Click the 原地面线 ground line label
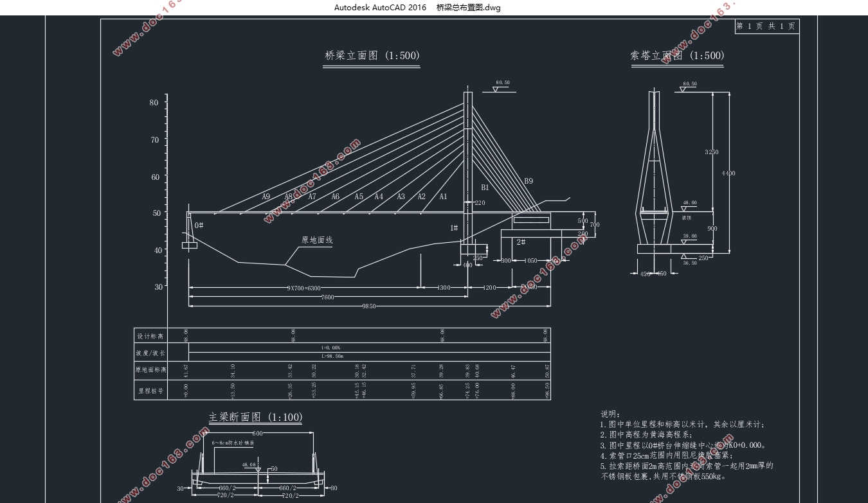Screen dimensions: 868x503 click(317, 240)
